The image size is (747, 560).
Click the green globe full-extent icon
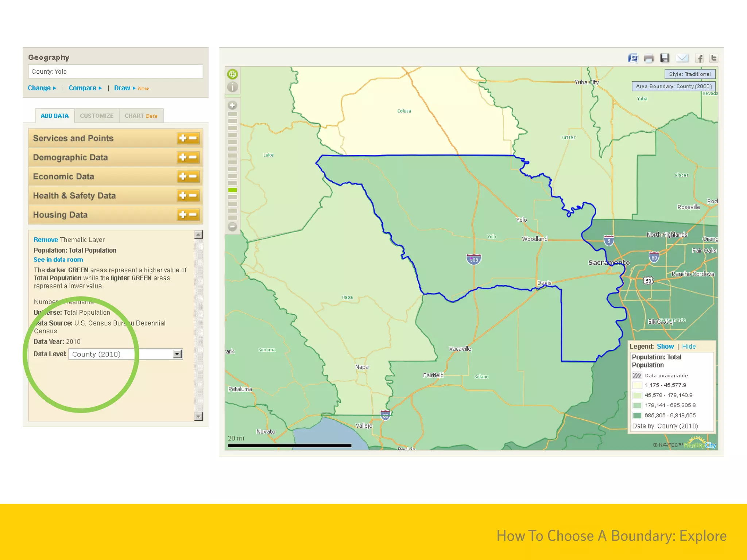[232, 74]
